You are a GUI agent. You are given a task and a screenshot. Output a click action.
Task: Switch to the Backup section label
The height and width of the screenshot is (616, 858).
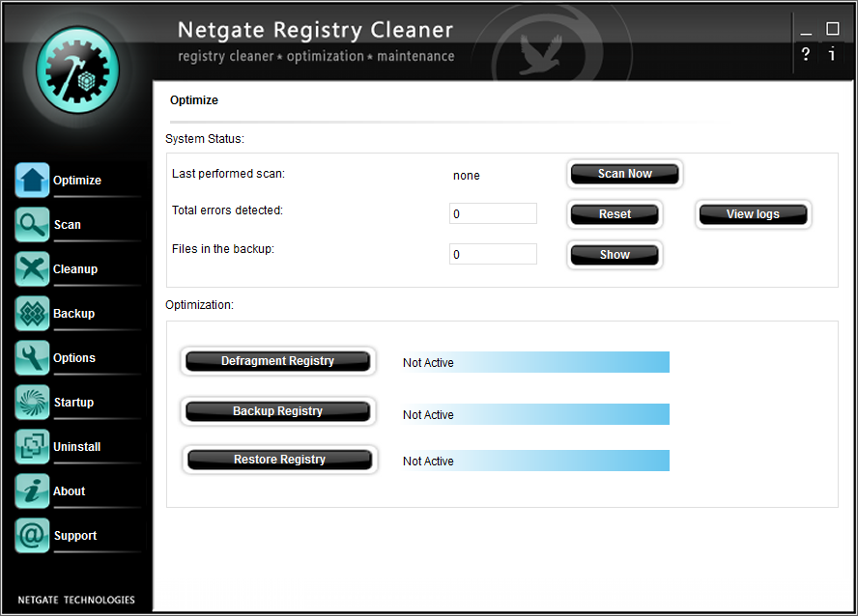click(73, 313)
